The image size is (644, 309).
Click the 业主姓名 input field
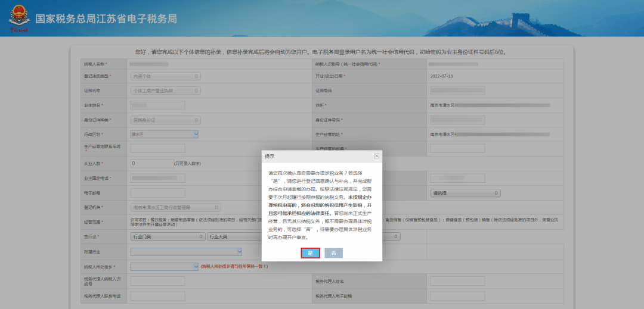[x=157, y=105]
